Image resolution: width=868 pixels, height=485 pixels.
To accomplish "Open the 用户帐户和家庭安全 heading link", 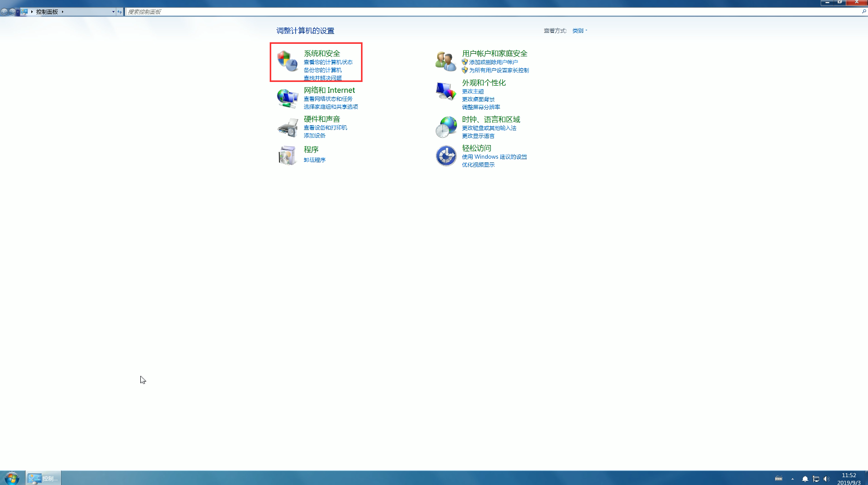I will point(495,53).
